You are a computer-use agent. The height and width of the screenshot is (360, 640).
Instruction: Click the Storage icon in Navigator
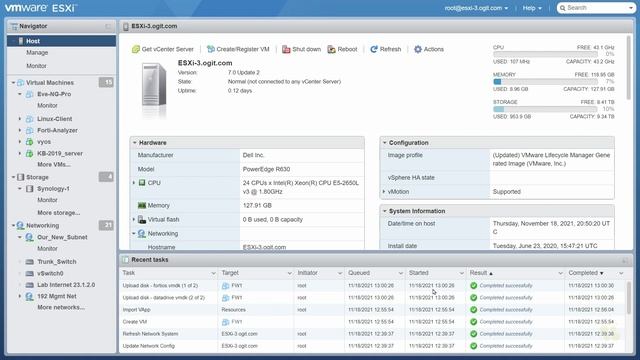(x=20, y=177)
